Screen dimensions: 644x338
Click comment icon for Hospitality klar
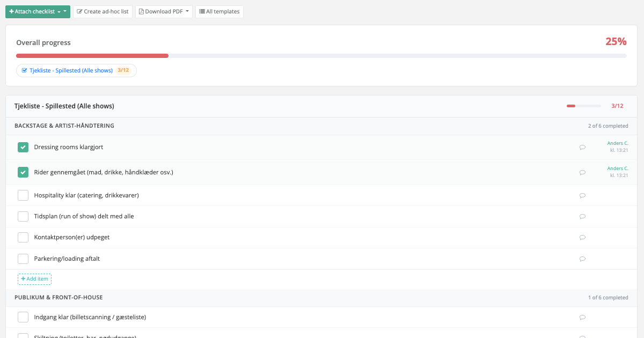pyautogui.click(x=582, y=196)
